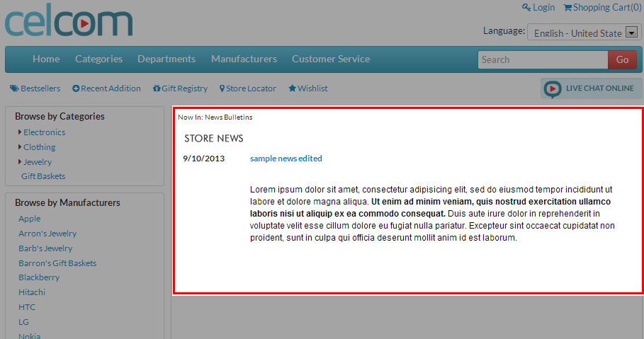This screenshot has height=339, width=644.
Task: Click the shopping cart icon
Action: coord(567,7)
